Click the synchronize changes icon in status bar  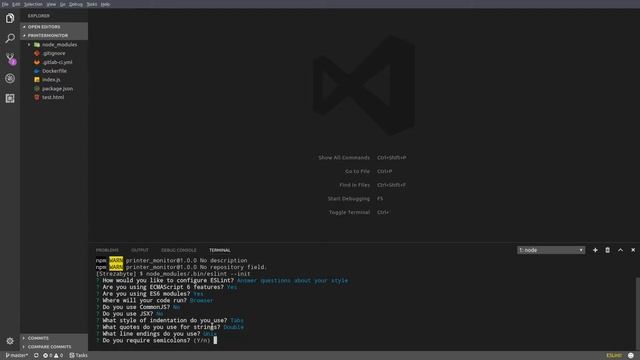36,356
